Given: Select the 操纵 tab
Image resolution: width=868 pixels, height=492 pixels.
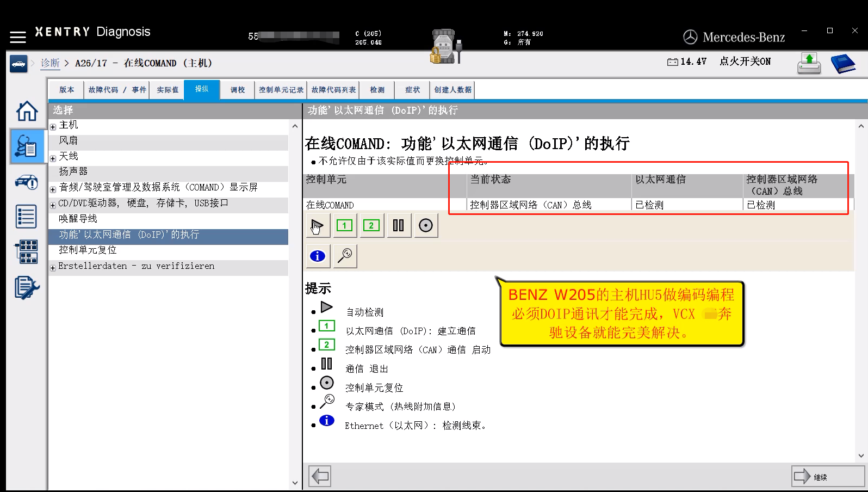Looking at the screenshot, I should point(202,89).
